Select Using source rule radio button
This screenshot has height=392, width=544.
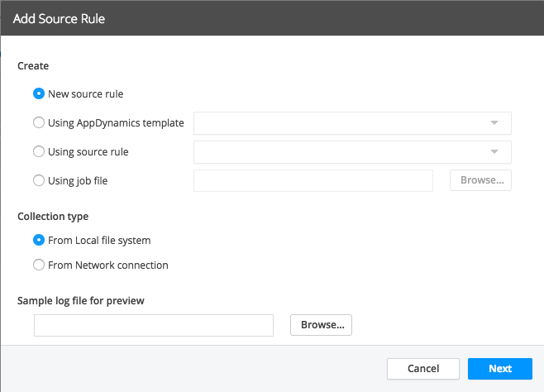pos(39,151)
